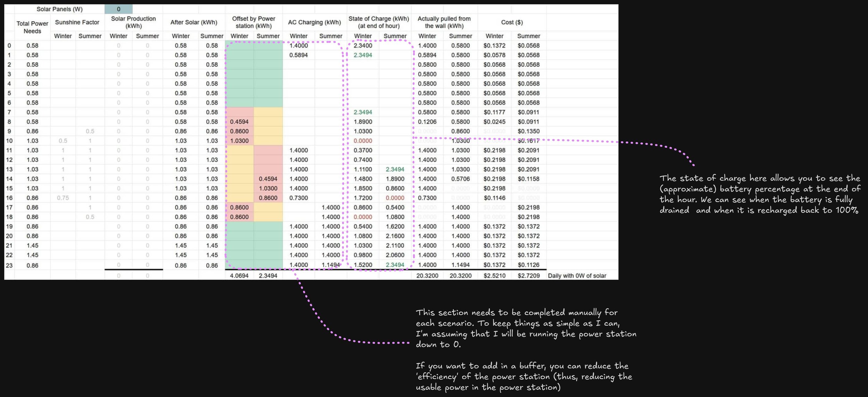Image resolution: width=868 pixels, height=397 pixels.
Task: Select the row 23 hour label
Action: 9,266
